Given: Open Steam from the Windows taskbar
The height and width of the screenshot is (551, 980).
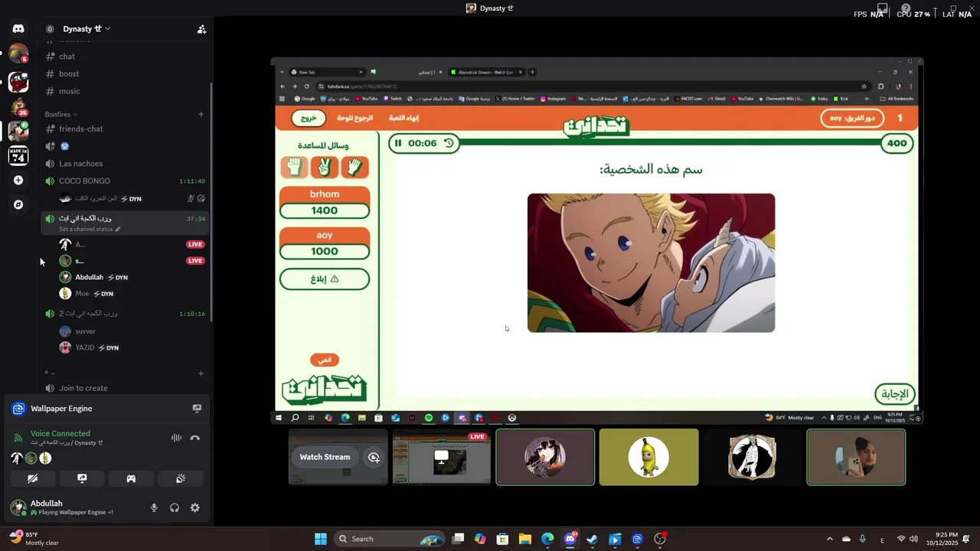Looking at the screenshot, I should pyautogui.click(x=592, y=539).
